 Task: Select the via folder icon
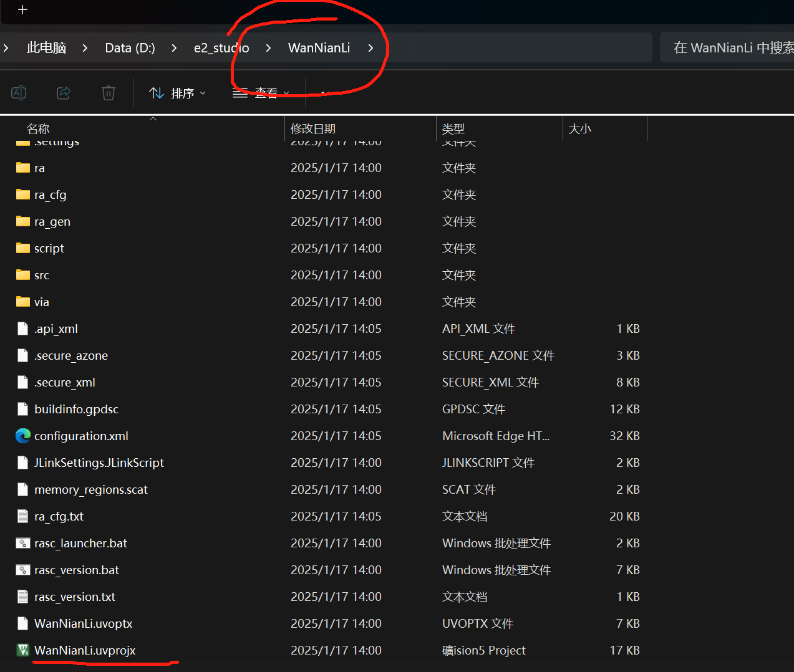click(x=23, y=302)
